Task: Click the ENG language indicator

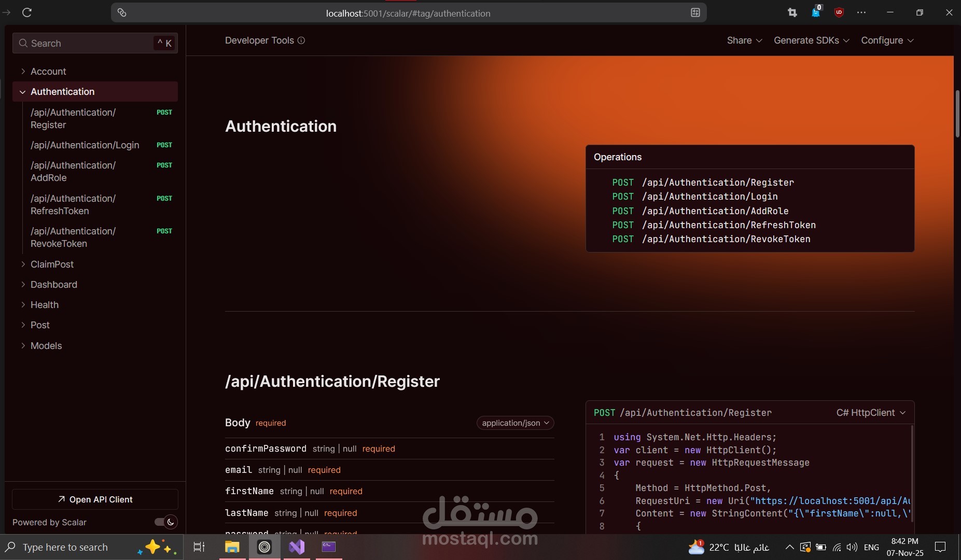Action: click(871, 547)
